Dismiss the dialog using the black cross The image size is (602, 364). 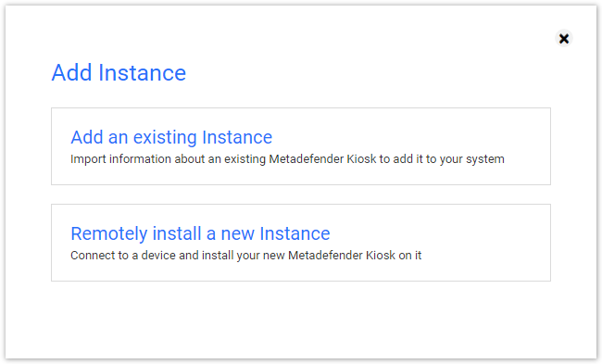click(564, 38)
